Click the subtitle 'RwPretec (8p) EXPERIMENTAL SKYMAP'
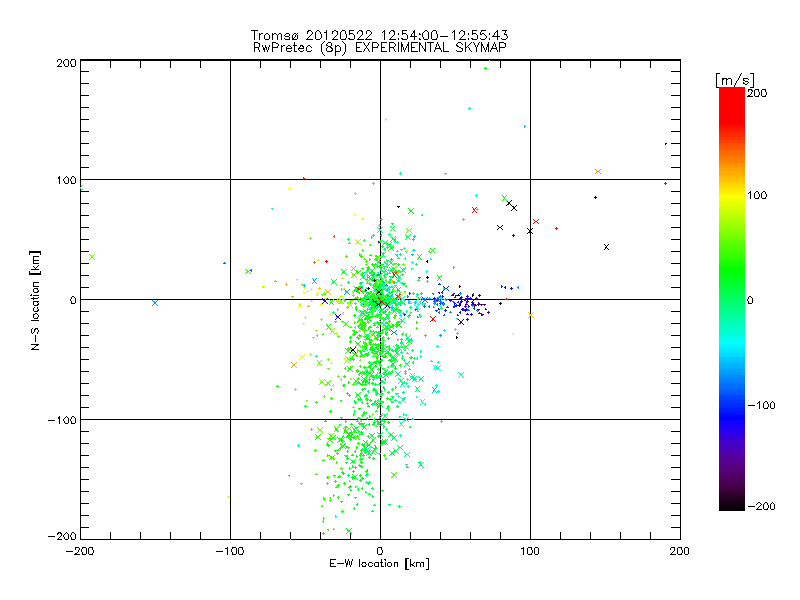Viewport: 800px width, 600px height. point(379,48)
